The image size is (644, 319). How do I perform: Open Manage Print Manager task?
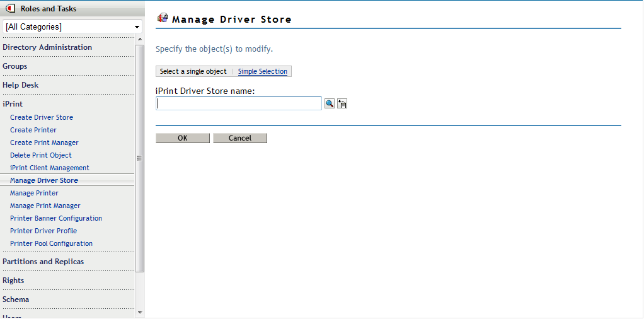[45, 206]
